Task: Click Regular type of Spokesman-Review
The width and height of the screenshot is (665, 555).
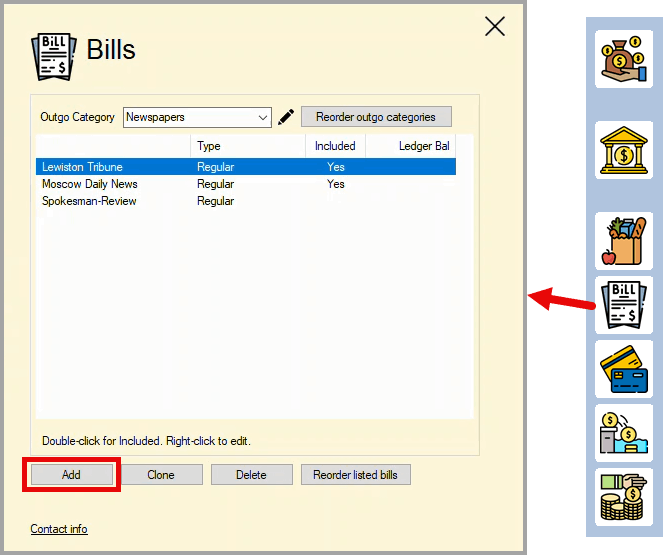Action: click(215, 201)
